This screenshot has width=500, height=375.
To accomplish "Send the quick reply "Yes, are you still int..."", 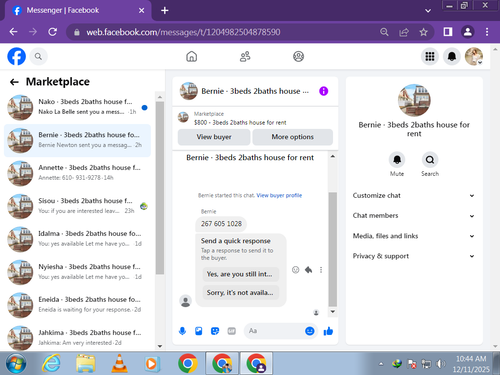I will [240, 274].
